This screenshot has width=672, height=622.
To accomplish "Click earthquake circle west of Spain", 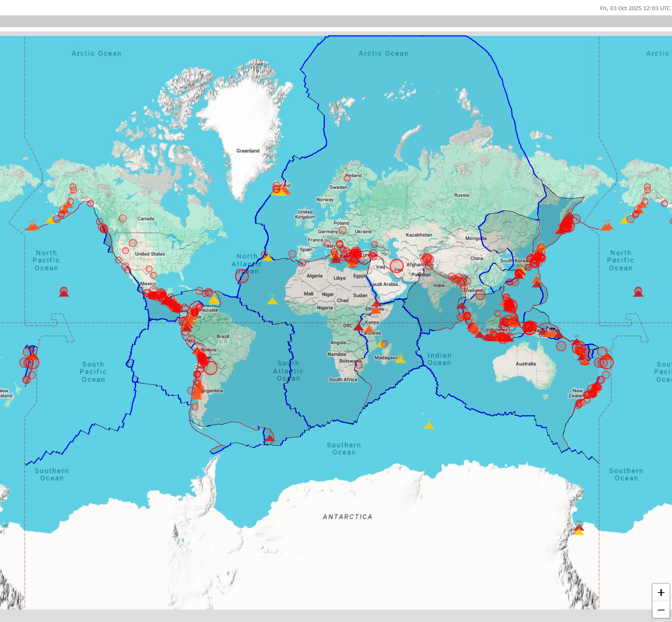I will [x=292, y=254].
